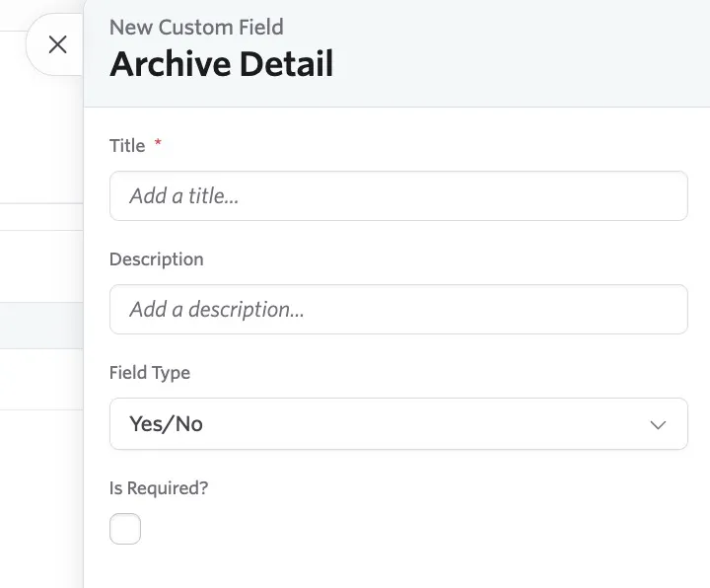This screenshot has height=588, width=710.
Task: Click the Description label text
Action: (156, 259)
